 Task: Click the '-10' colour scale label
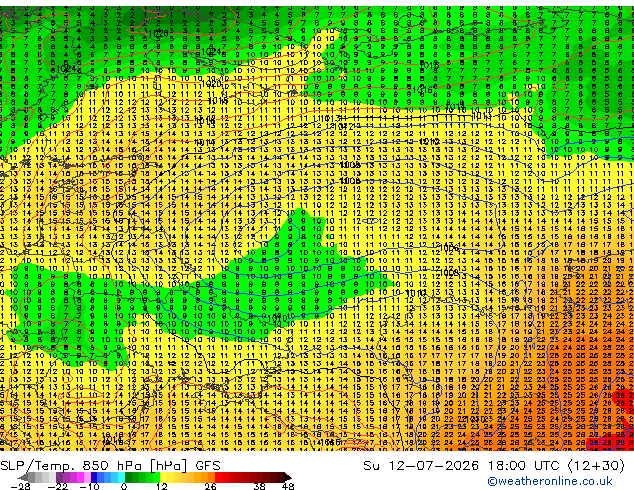(89, 486)
